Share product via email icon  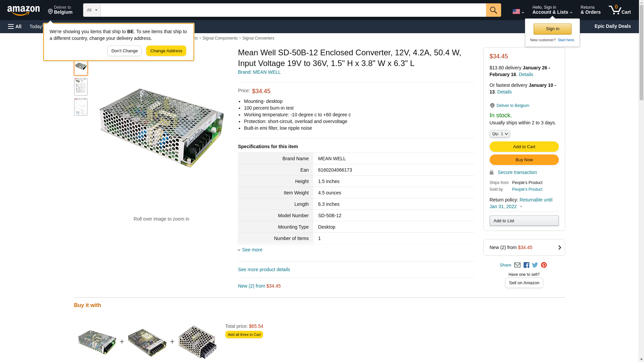[x=517, y=265]
